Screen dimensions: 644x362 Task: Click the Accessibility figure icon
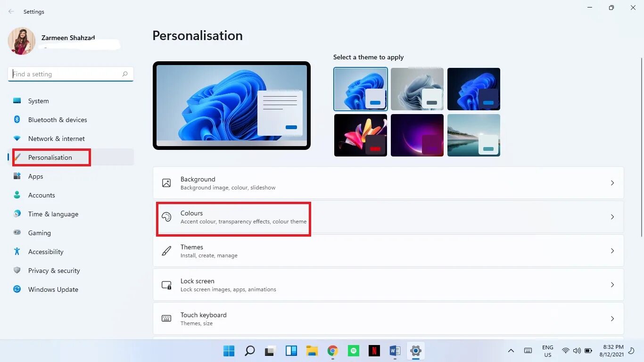(17, 252)
